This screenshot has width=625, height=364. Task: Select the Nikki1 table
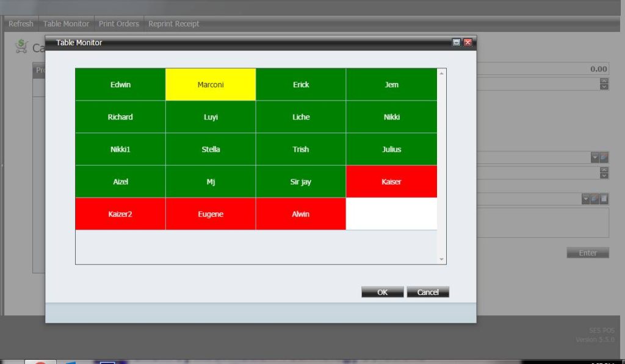click(x=120, y=149)
